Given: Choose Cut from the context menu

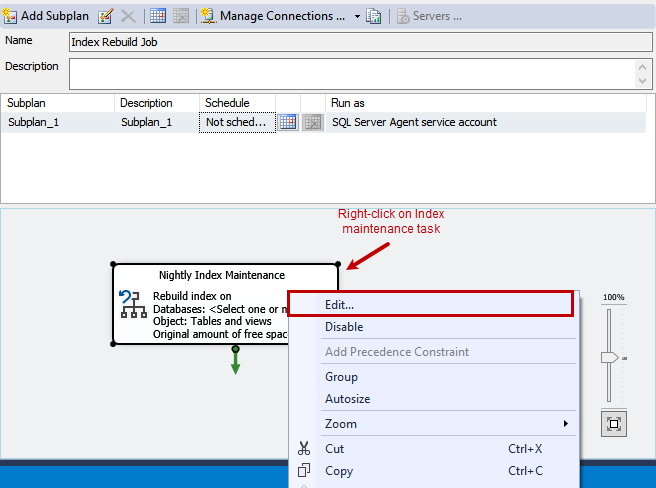Looking at the screenshot, I should click(x=334, y=449).
